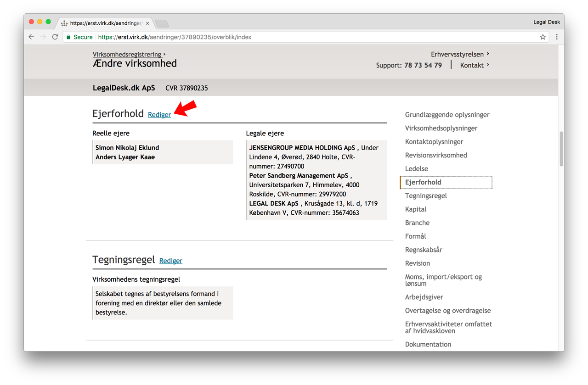588x385 pixels.
Task: Click Peter Sandberg Management ApS entry
Action: tap(299, 176)
